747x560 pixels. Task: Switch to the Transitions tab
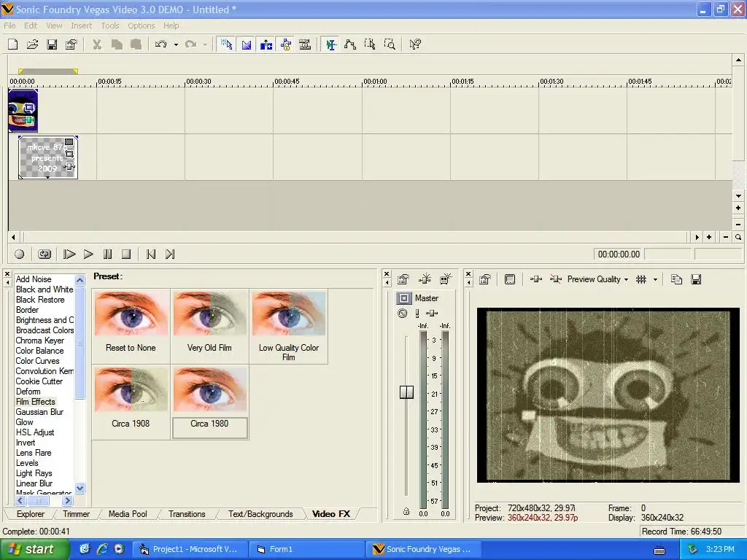tap(187, 514)
